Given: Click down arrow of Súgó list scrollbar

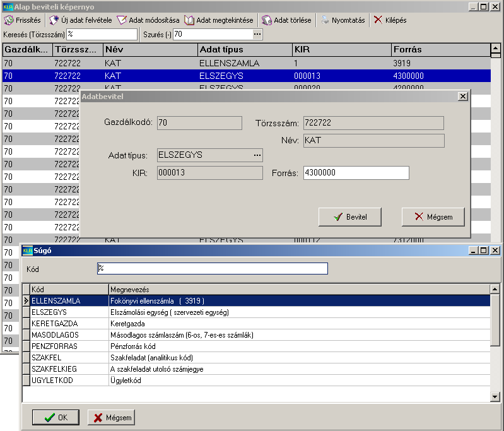Looking at the screenshot, I should [495, 397].
